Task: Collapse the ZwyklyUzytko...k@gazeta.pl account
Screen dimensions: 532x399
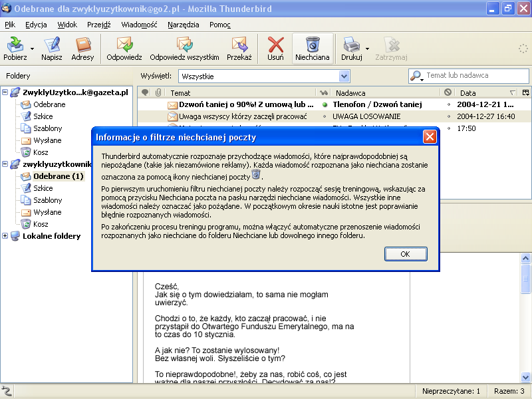Action: [5, 92]
